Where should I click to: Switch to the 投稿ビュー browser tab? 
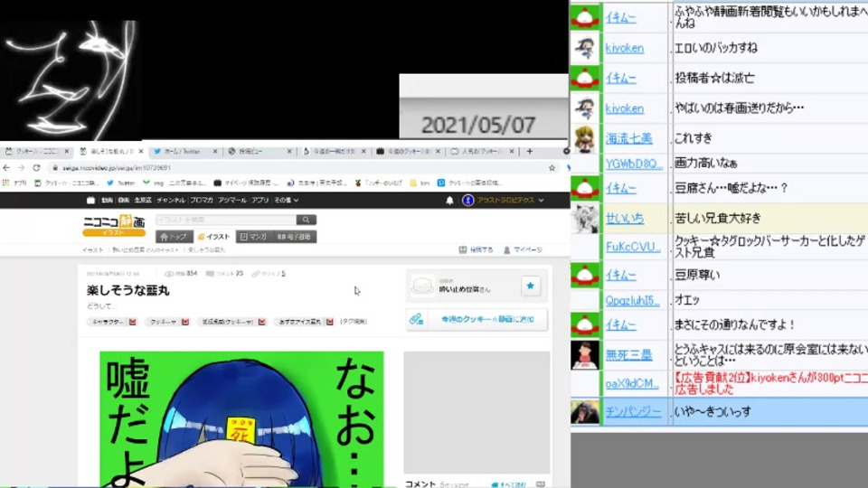pyautogui.click(x=259, y=151)
